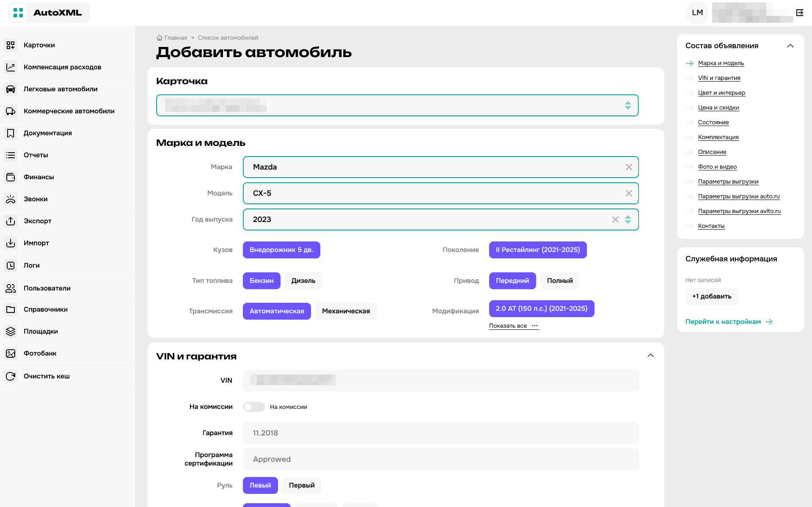Image resolution: width=812 pixels, height=507 pixels.
Task: Click the +1 добавить button
Action: point(711,296)
